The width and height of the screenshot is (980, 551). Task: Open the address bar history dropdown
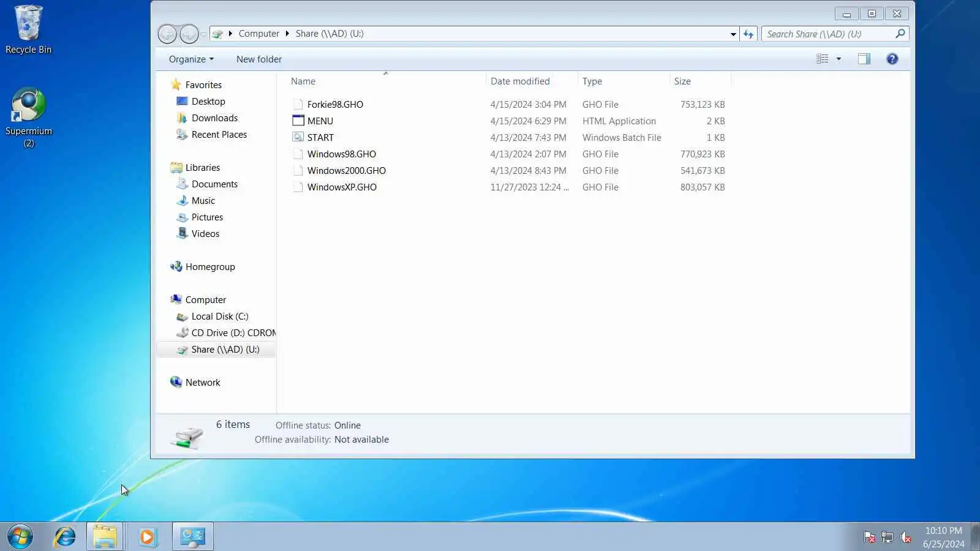(x=733, y=34)
